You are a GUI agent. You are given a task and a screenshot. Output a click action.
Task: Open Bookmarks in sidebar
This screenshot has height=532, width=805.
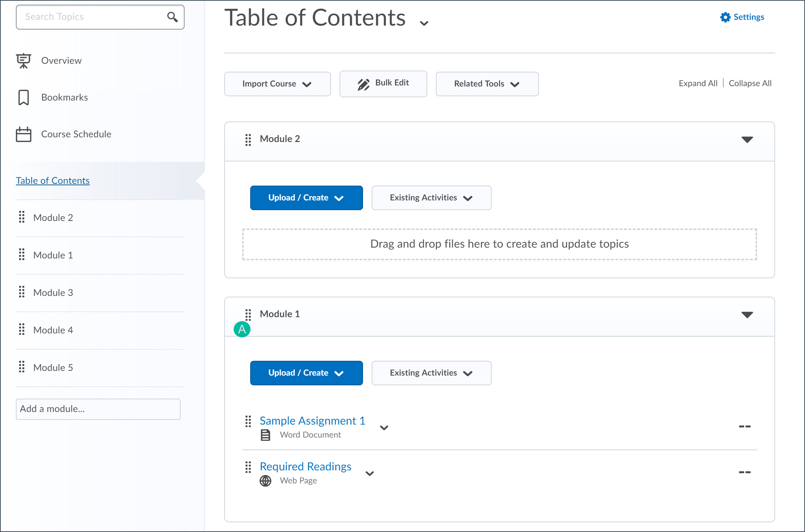65,97
